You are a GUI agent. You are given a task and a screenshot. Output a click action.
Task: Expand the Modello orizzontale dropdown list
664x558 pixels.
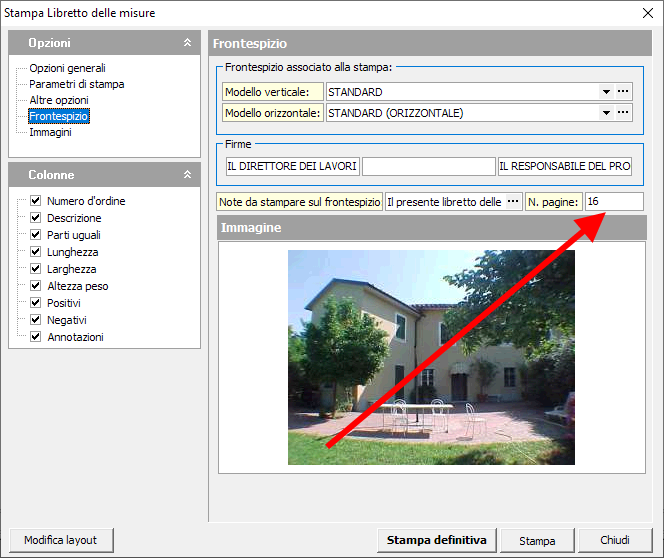point(606,113)
